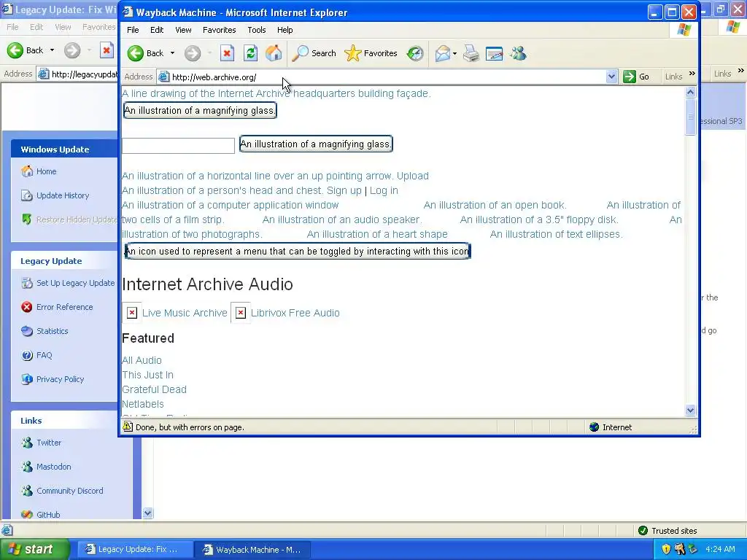
Task: Open the This Just In link
Action: point(147,376)
